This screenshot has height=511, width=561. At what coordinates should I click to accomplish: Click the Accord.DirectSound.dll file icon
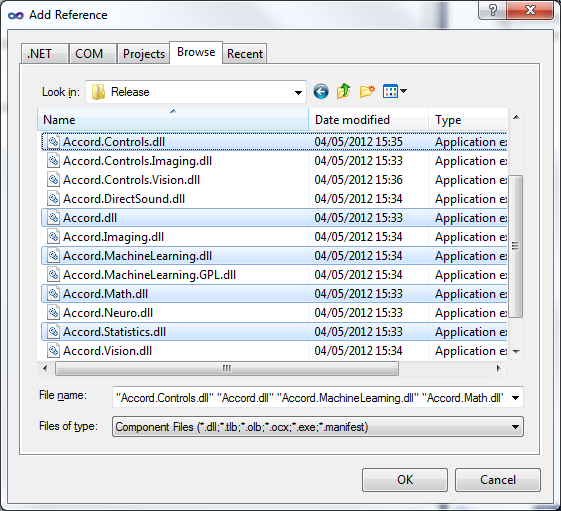(53, 199)
